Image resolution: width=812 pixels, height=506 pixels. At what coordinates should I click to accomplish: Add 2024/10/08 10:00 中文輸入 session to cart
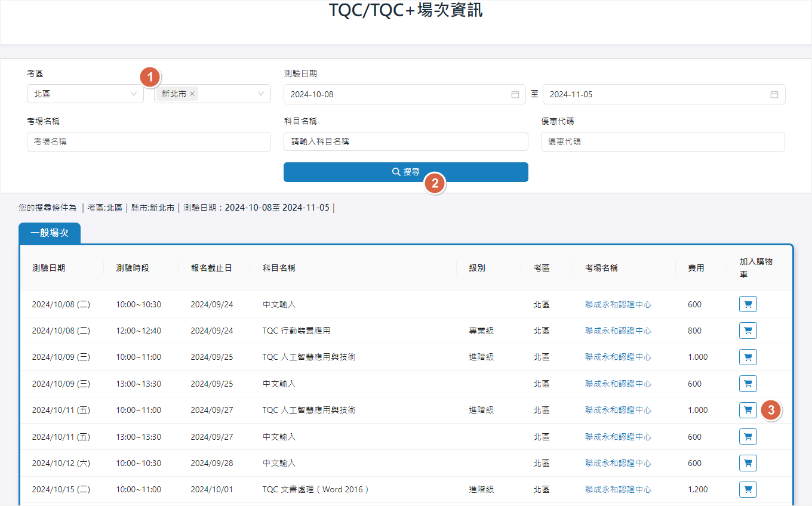[x=748, y=304]
